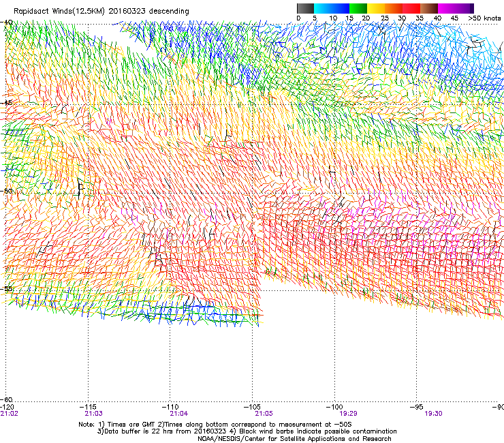Click the red 30-35 knots legend swatch
The width and height of the screenshot is (504, 443).
(x=411, y=8)
